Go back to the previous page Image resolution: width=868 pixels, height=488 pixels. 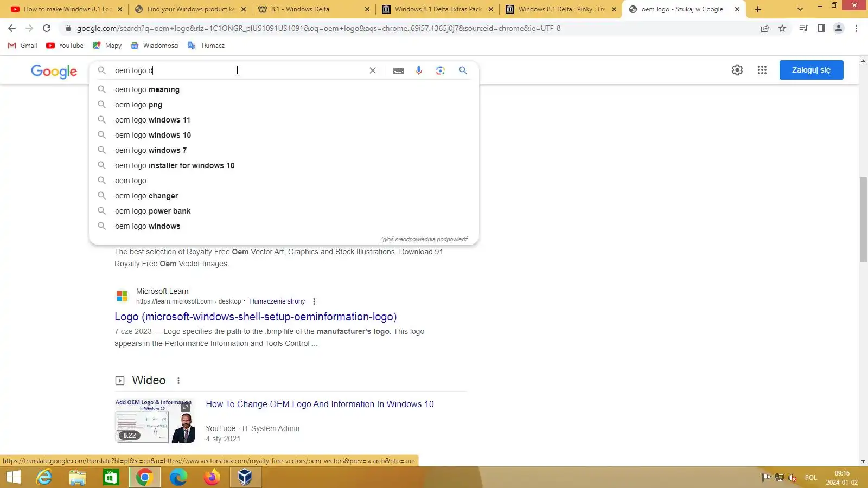(x=12, y=28)
